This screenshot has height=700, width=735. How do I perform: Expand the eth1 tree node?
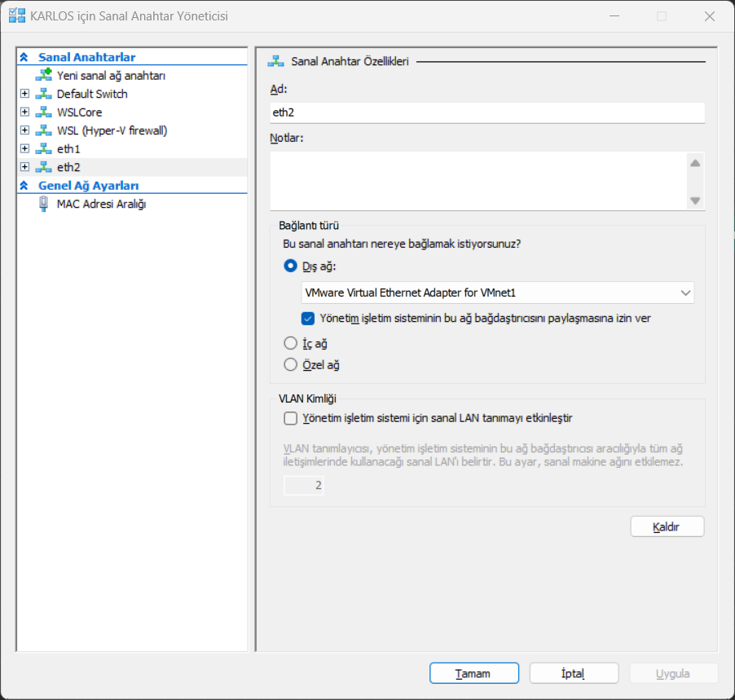click(24, 149)
